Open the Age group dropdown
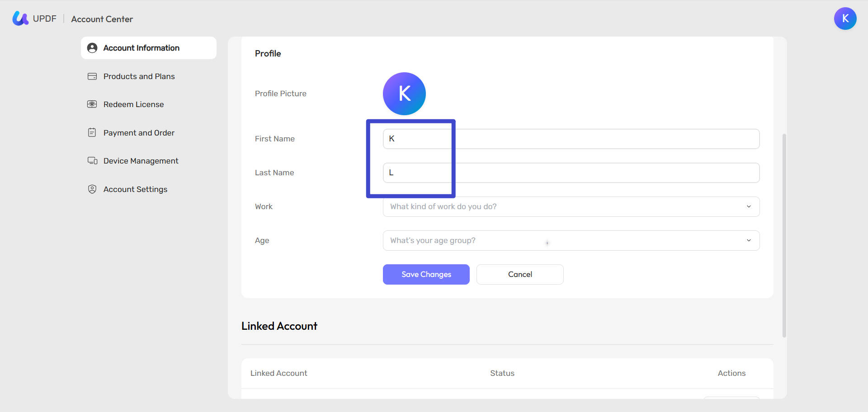The image size is (868, 412). point(571,240)
